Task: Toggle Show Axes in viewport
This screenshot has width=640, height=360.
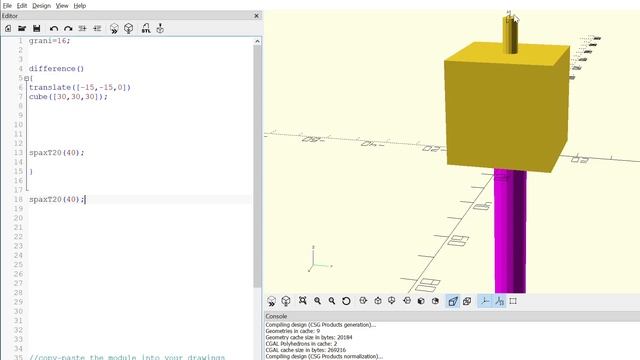Action: click(485, 301)
